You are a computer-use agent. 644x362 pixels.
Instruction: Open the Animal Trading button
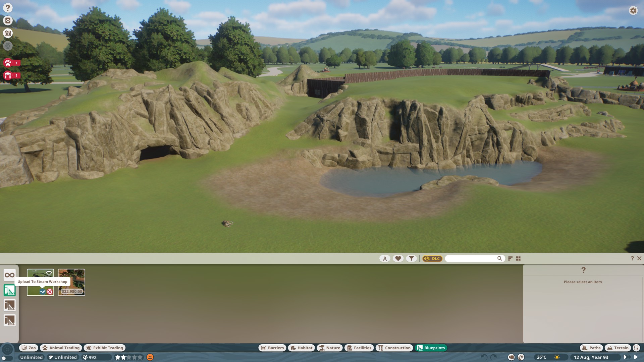tap(61, 348)
